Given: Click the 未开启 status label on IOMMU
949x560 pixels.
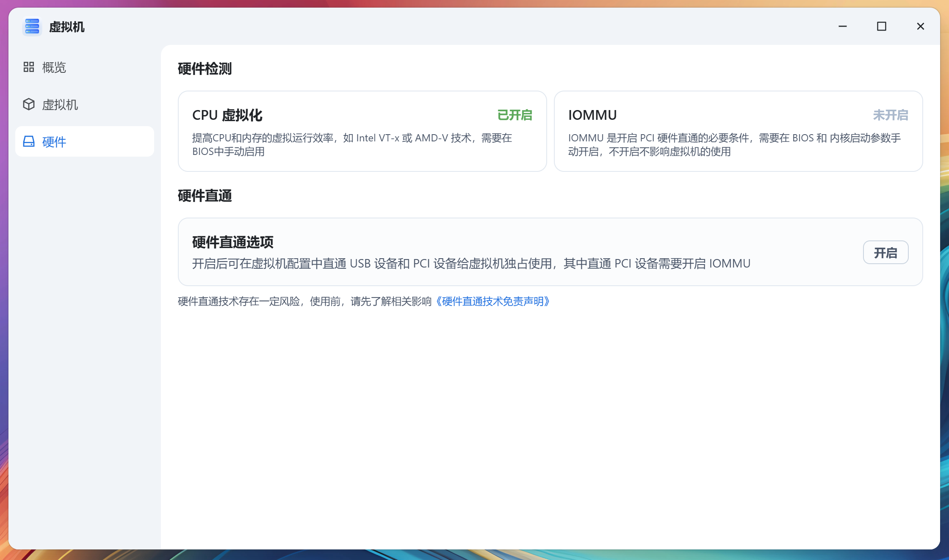Looking at the screenshot, I should [890, 115].
